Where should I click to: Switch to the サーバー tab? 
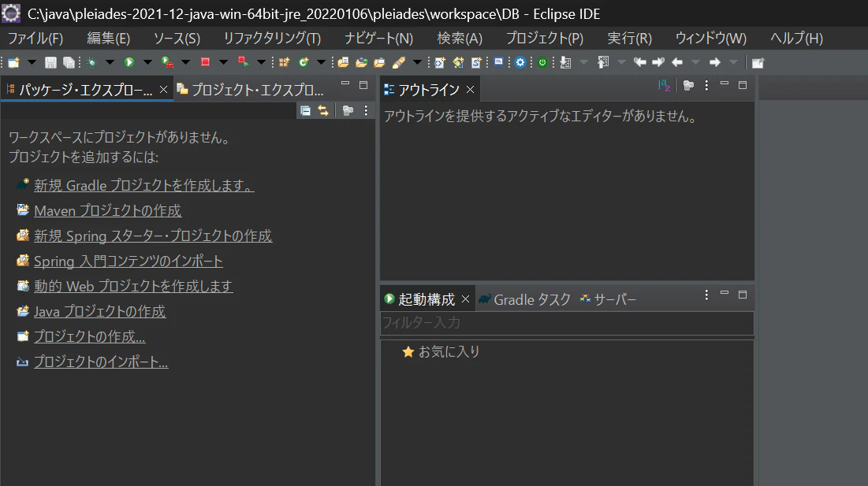tap(609, 299)
